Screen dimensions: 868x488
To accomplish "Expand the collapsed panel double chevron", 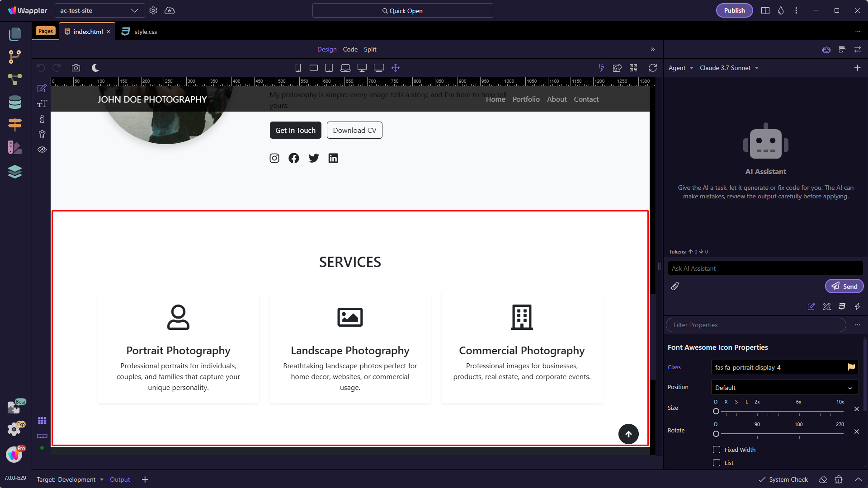I will click(x=653, y=49).
